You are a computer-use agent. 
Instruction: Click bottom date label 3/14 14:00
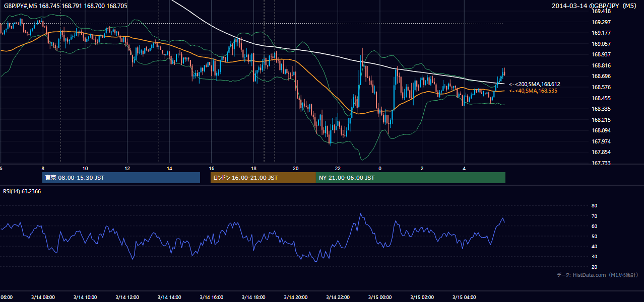[x=169, y=297]
